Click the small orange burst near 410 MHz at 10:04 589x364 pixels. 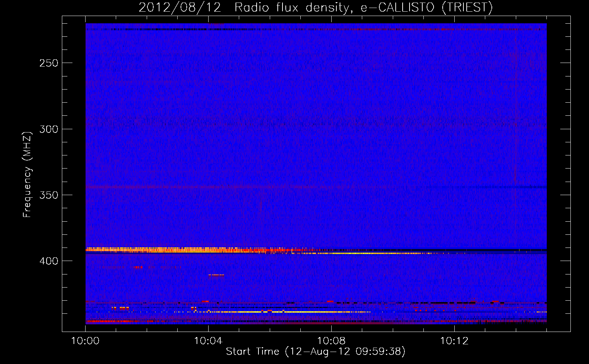(x=216, y=275)
